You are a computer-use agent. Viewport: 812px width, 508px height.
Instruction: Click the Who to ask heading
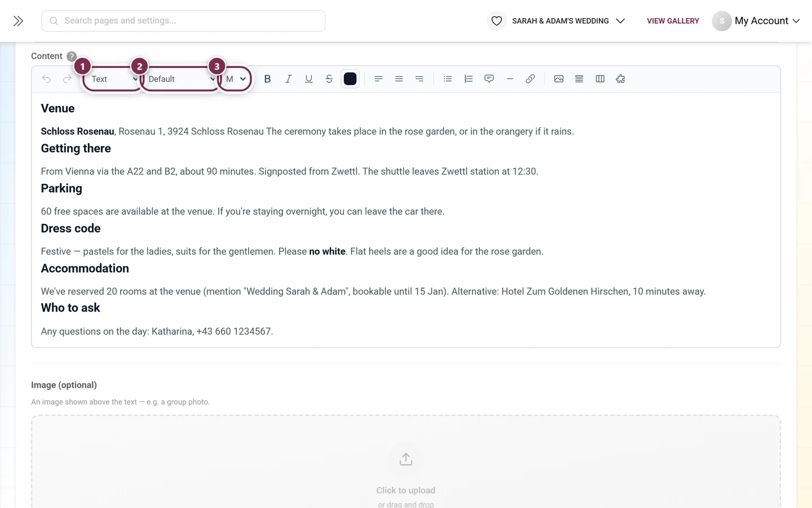70,308
